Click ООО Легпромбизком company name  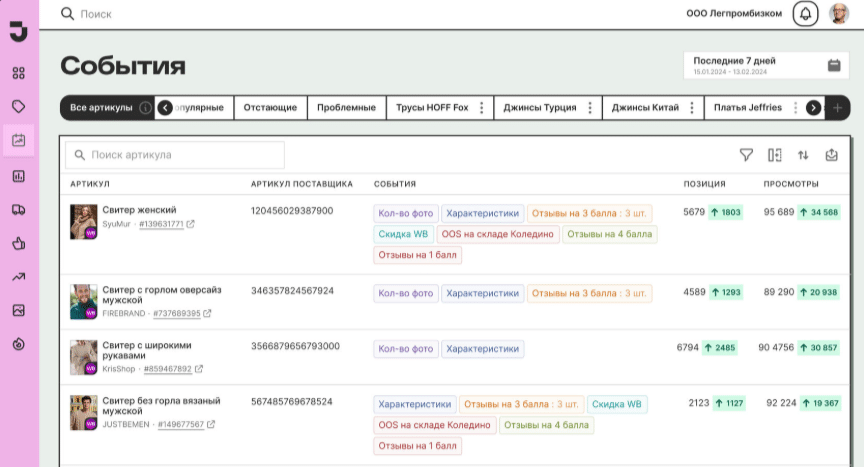pyautogui.click(x=734, y=13)
